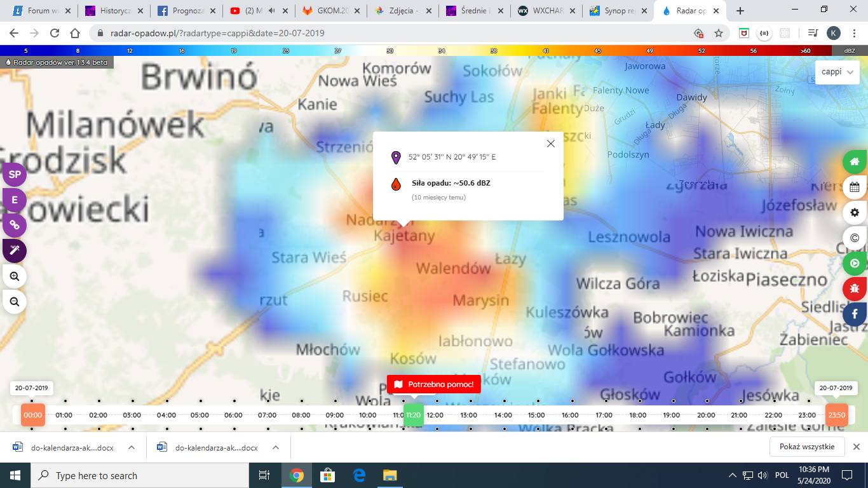
Task: Click the red bug report icon
Action: tap(855, 288)
